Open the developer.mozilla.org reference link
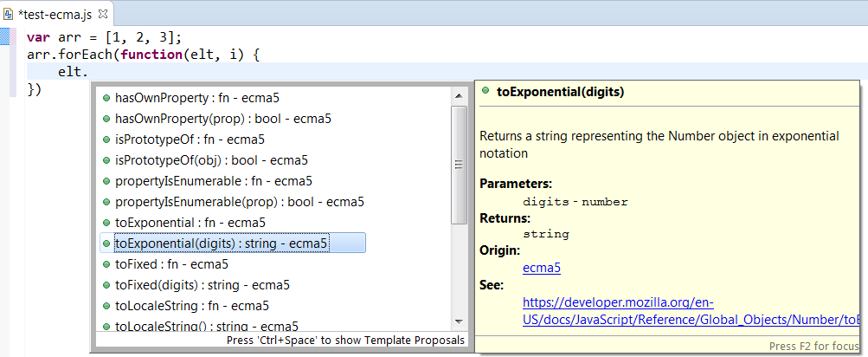Viewport: 868px width, 357px height. (691, 312)
